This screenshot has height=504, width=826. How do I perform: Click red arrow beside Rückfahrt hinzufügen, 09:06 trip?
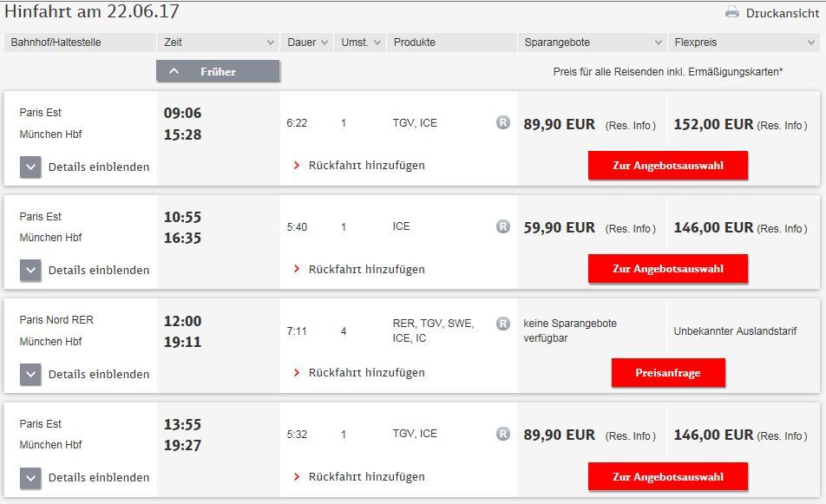point(297,166)
